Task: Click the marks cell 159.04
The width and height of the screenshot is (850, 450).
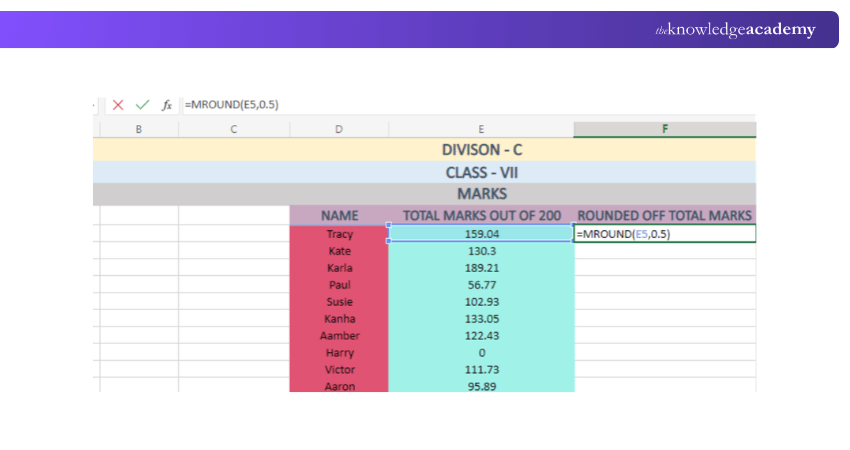Action: [481, 234]
